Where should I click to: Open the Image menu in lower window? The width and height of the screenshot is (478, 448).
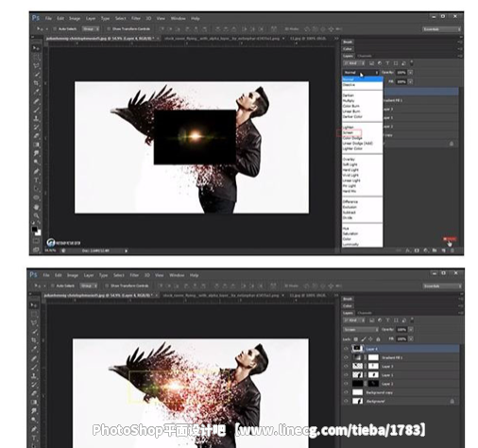click(73, 275)
